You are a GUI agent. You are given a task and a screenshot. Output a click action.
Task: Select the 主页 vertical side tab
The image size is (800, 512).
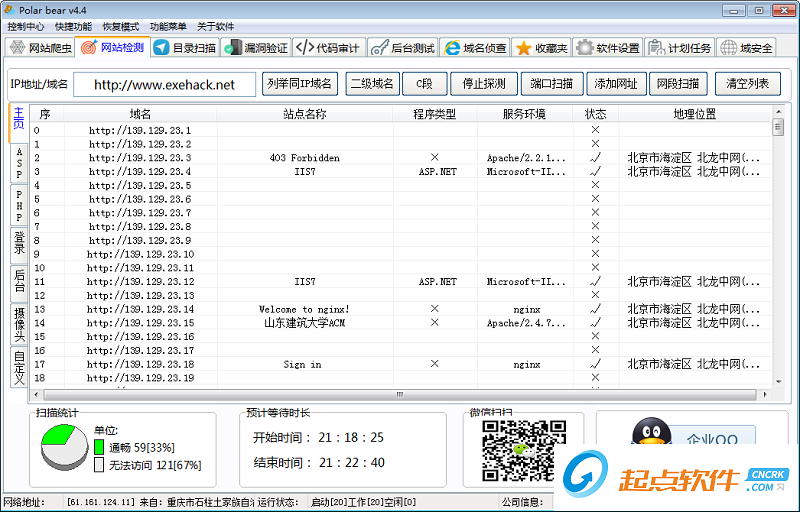point(19,122)
